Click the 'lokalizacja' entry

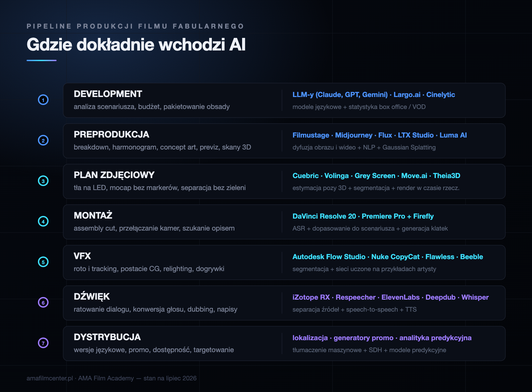click(x=310, y=338)
